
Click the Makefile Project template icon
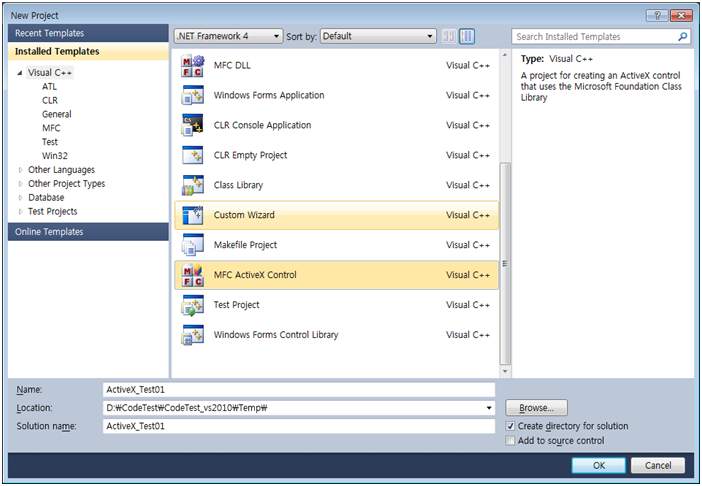point(193,245)
